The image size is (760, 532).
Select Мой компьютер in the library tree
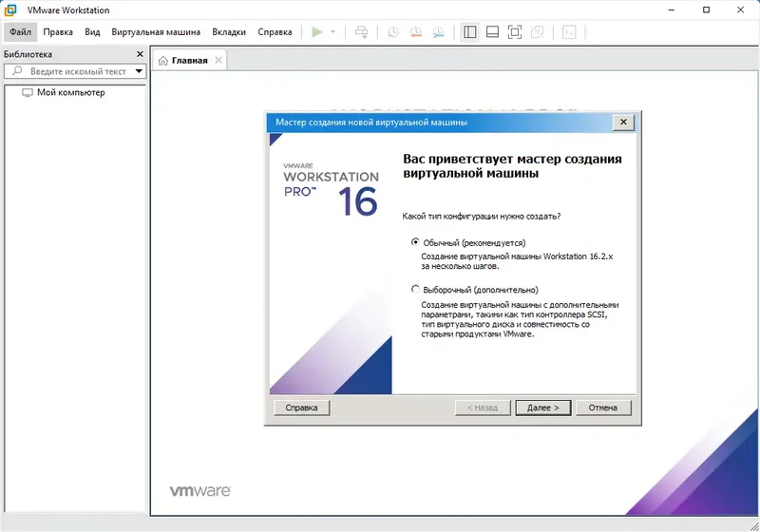[70, 92]
